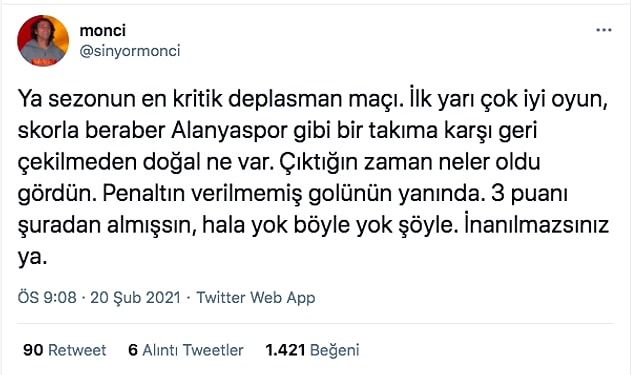
Task: Click the phrase 3 puanı in tweet
Action: (529, 194)
